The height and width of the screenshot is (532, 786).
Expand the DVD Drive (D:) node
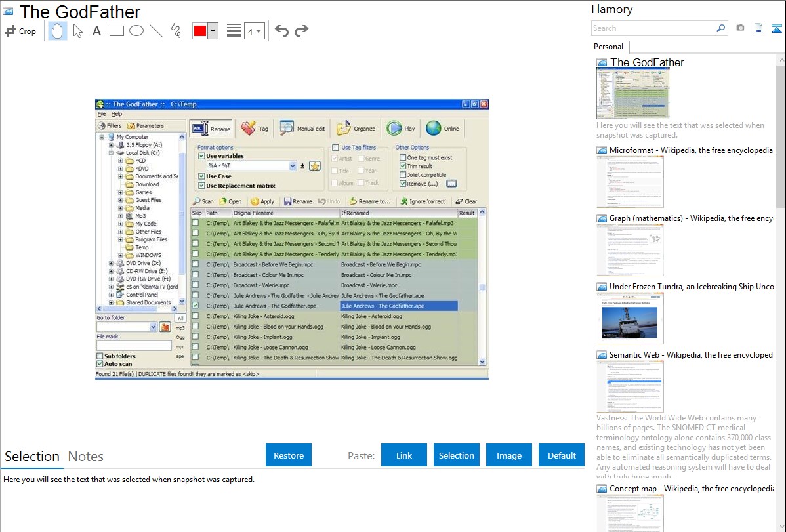(112, 263)
